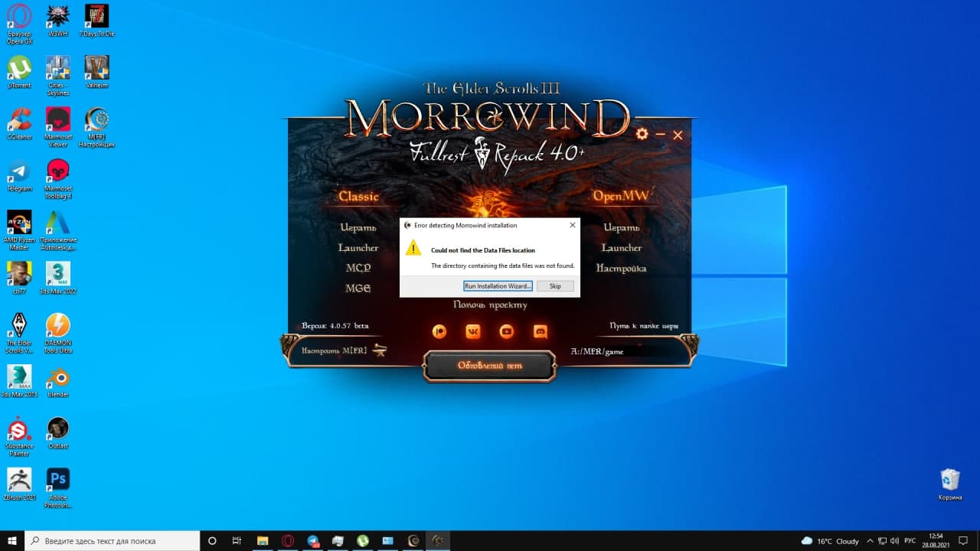980x551 pixels.
Task: Select the CCleaner desktop icon
Action: point(19,123)
